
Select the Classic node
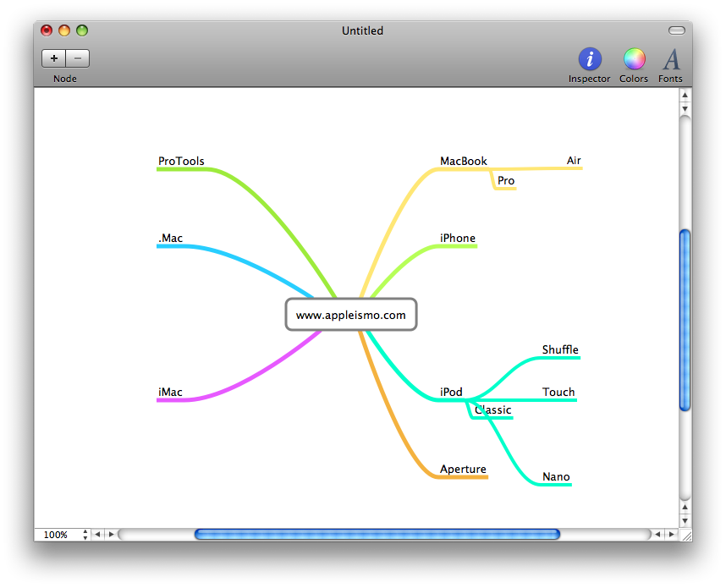492,409
